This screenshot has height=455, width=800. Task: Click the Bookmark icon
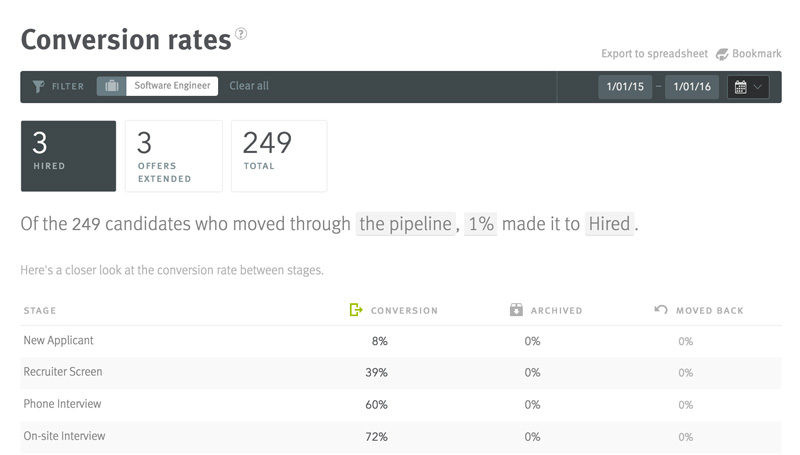pos(722,54)
